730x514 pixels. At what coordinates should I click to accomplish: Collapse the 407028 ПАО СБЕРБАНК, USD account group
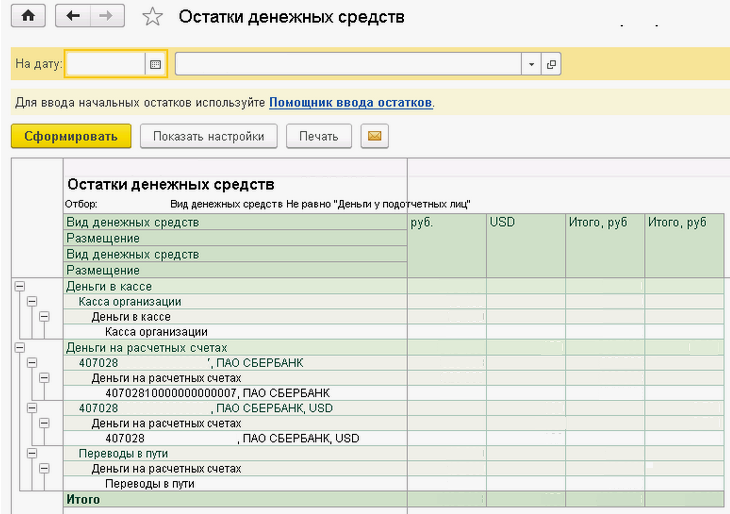[x=32, y=408]
